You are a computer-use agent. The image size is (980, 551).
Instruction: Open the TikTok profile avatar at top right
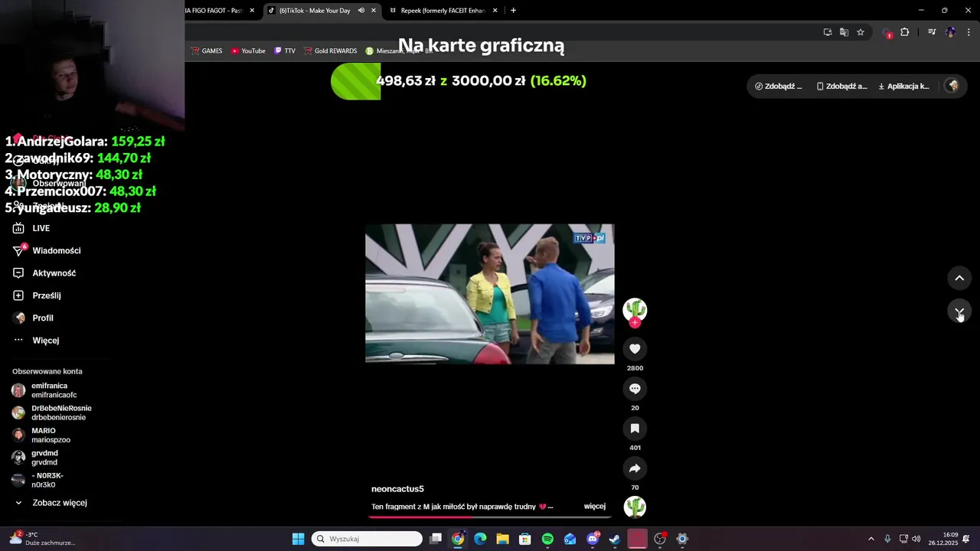pyautogui.click(x=952, y=86)
